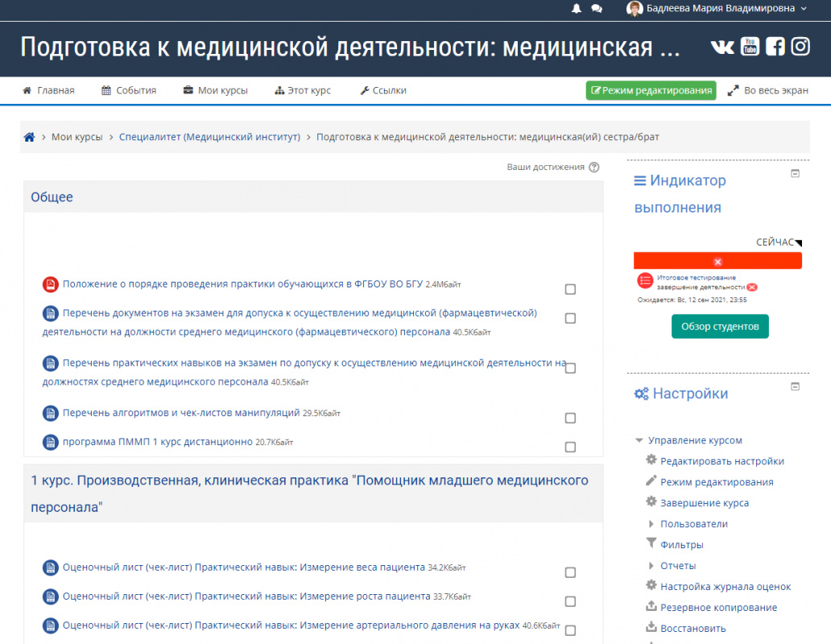Mark the Положение о порядке проведения практики checkbox
The width and height of the screenshot is (831, 644).
[x=570, y=289]
